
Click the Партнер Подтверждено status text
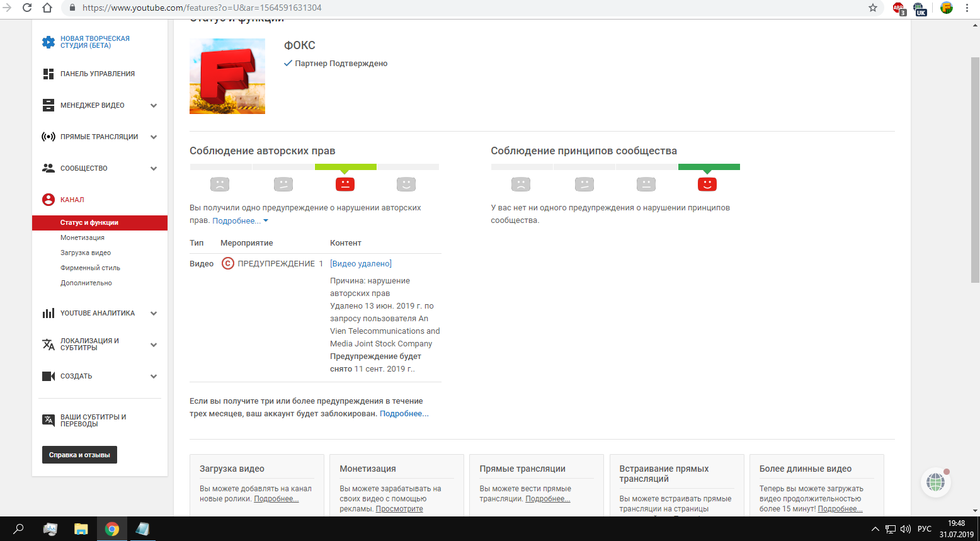[x=341, y=64]
